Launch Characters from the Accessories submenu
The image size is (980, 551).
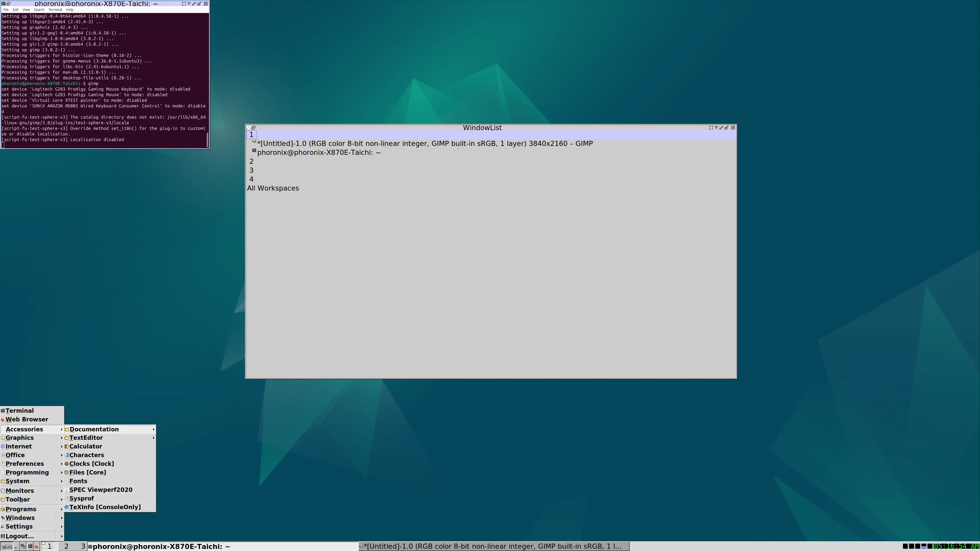pos(86,455)
